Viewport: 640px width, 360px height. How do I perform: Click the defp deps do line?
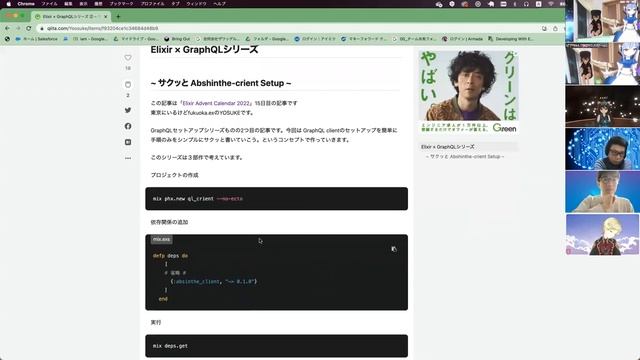point(171,256)
